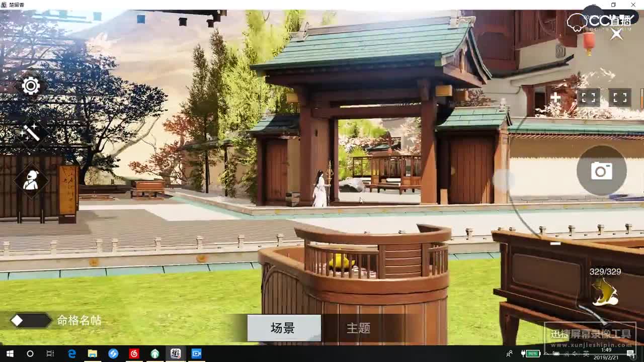644x362 pixels.
Task: Switch to the 场景 tab
Action: [x=283, y=328]
